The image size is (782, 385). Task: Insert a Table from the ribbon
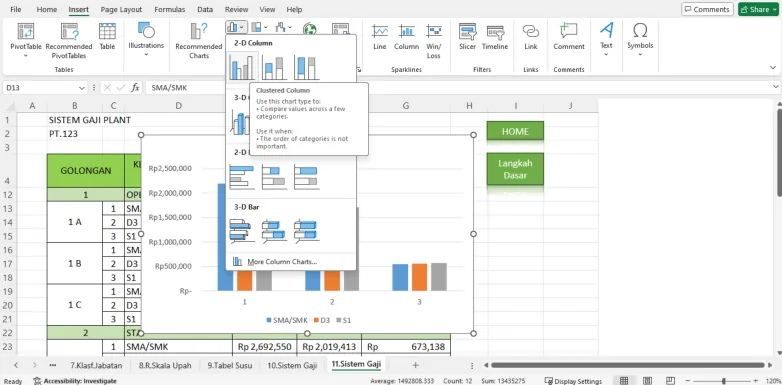107,36
